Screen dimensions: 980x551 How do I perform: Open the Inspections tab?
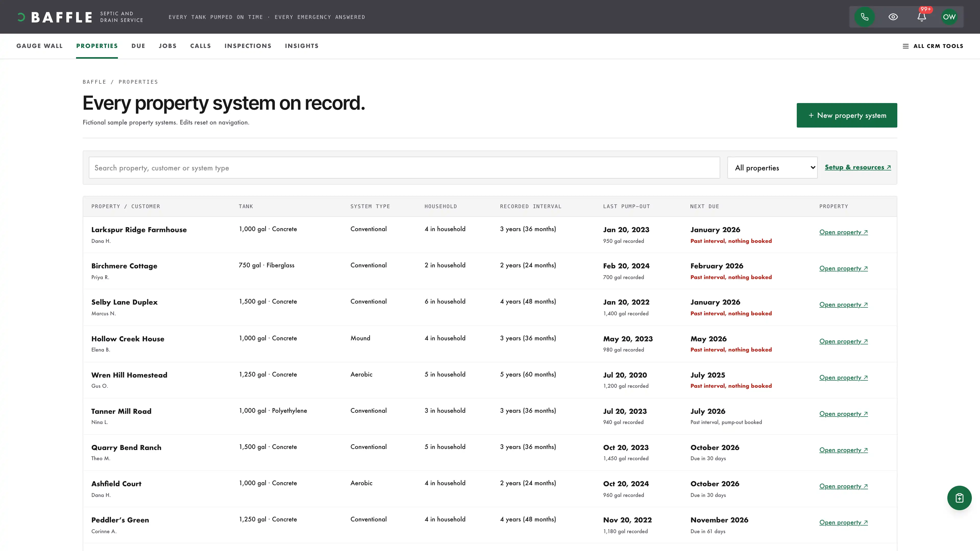click(x=248, y=46)
